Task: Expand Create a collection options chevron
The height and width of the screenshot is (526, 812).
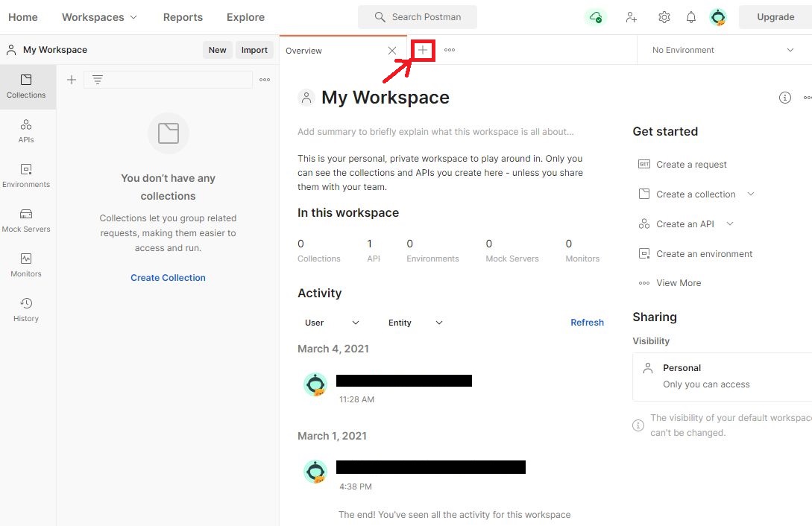Action: click(750, 194)
